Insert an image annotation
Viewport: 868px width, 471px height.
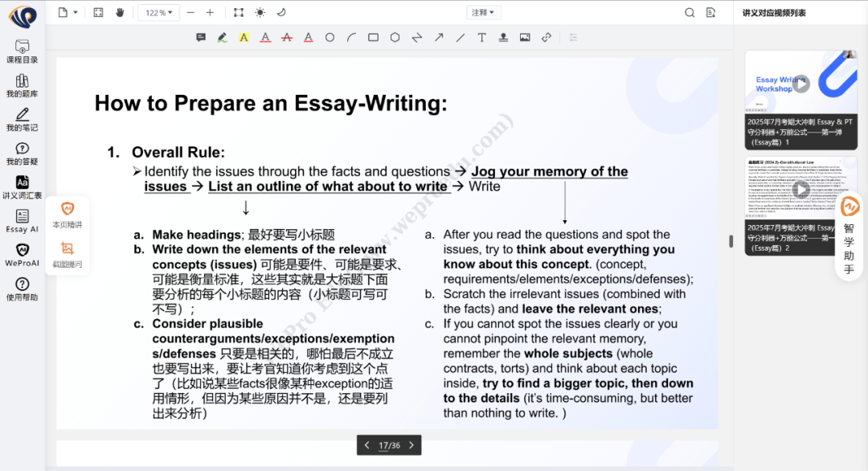[525, 38]
